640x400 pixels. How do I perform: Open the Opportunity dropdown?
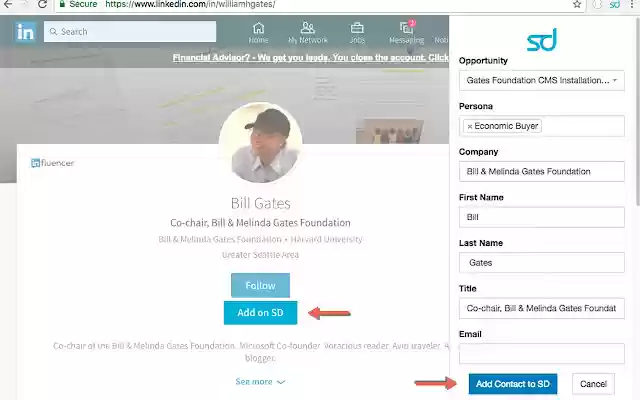542,80
